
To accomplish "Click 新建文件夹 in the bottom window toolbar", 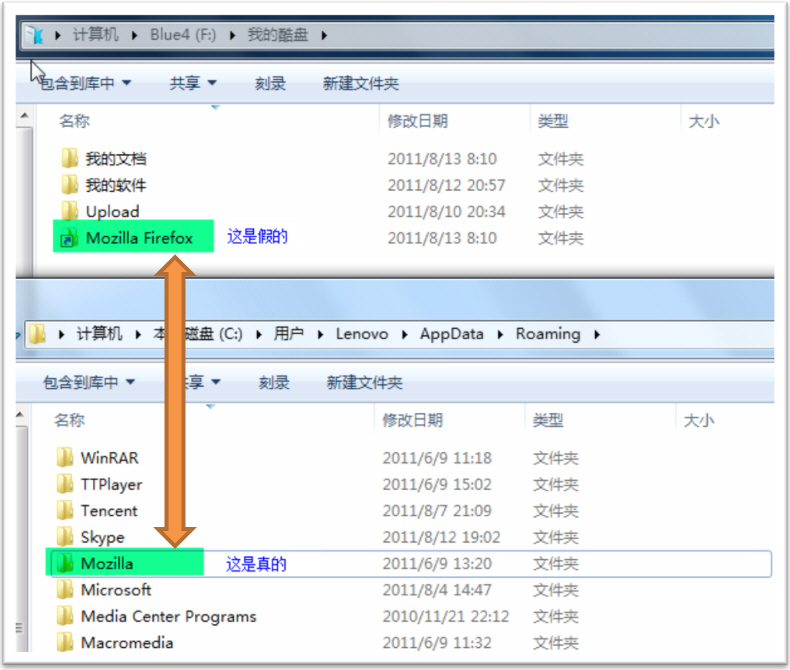I will (364, 382).
